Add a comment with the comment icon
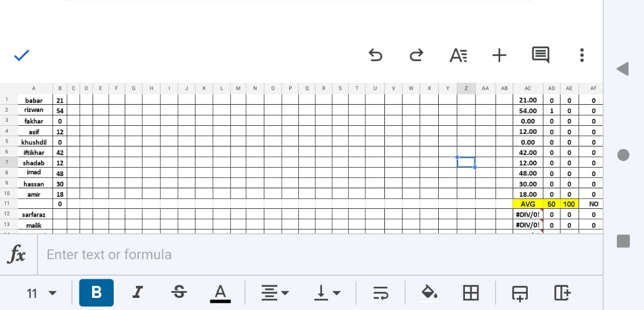Image resolution: width=644 pixels, height=310 pixels. [x=541, y=55]
